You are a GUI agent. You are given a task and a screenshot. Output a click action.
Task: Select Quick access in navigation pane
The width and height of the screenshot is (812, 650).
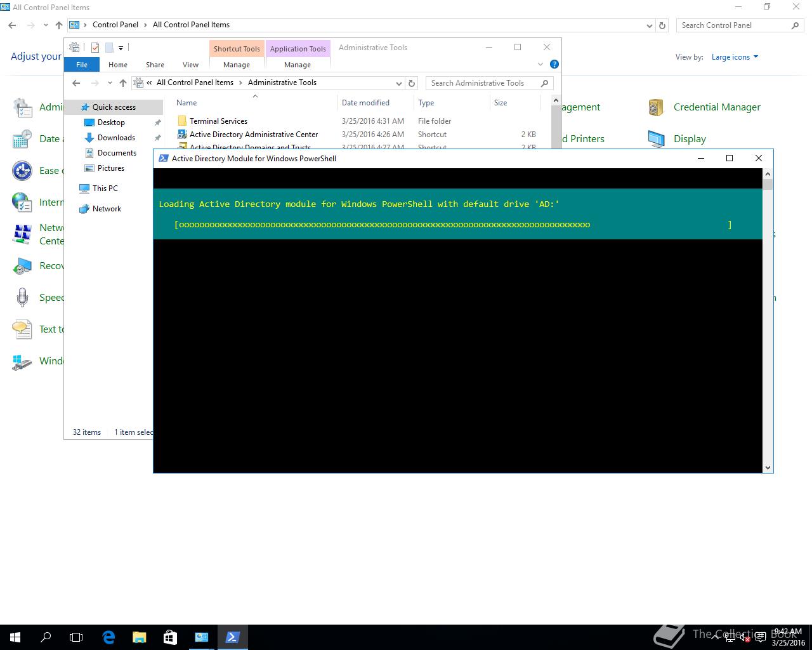[x=114, y=107]
